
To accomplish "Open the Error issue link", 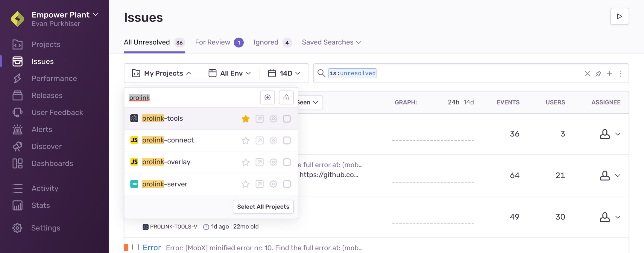I will (x=152, y=248).
